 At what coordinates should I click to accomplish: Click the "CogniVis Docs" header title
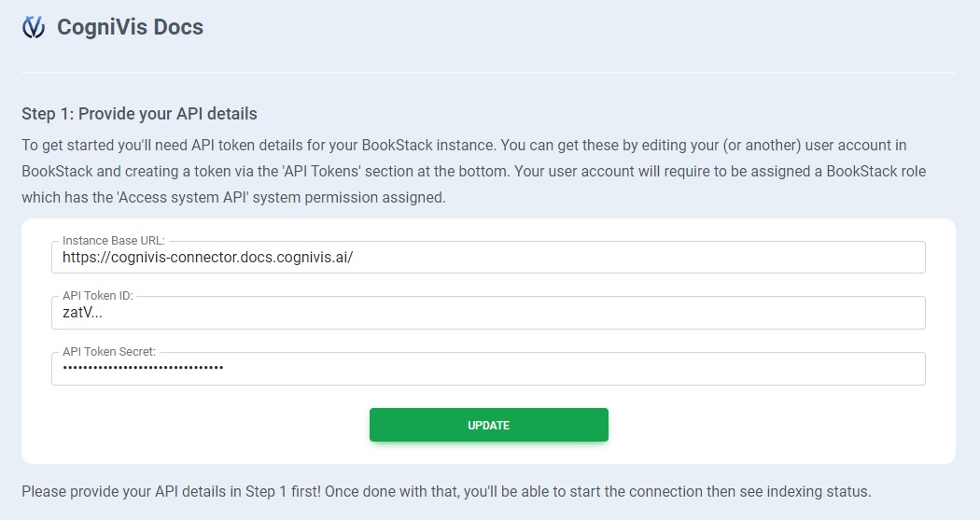tap(130, 27)
